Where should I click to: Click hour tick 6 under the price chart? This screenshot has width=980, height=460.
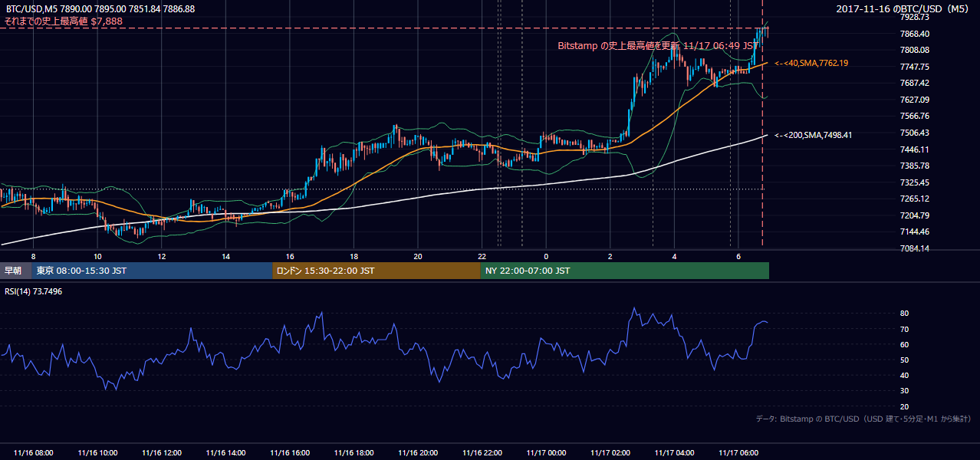point(738,256)
